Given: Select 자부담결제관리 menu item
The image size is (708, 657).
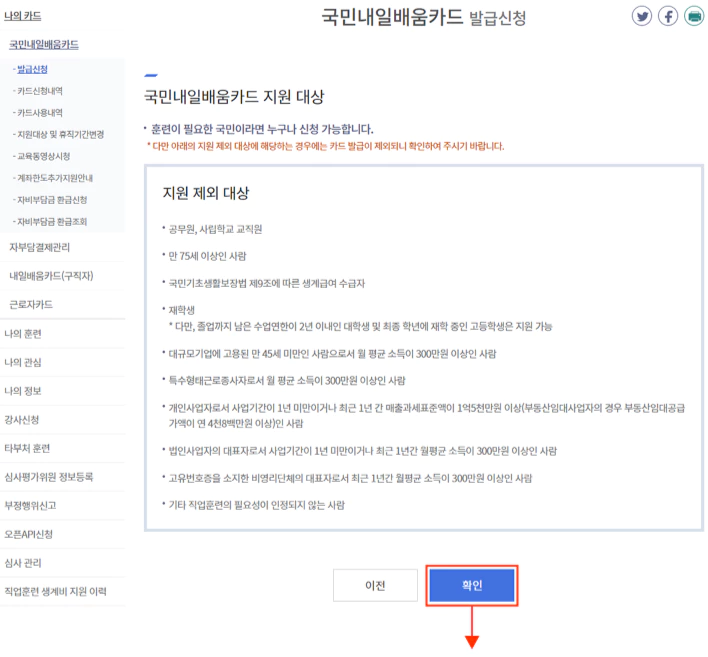Looking at the screenshot, I should 40,247.
